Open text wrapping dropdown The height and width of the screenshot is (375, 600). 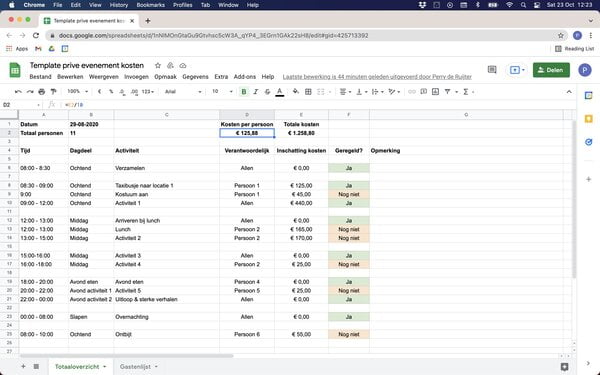377,92
